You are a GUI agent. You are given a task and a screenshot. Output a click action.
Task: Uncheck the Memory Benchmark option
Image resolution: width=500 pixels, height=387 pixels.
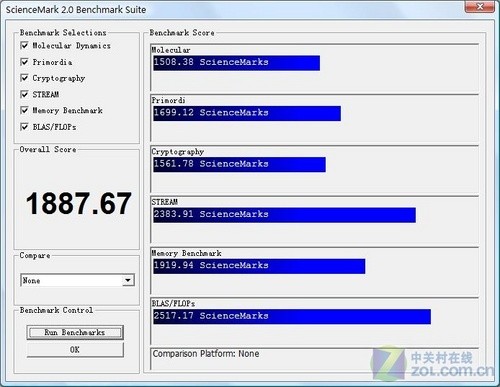coord(24,110)
